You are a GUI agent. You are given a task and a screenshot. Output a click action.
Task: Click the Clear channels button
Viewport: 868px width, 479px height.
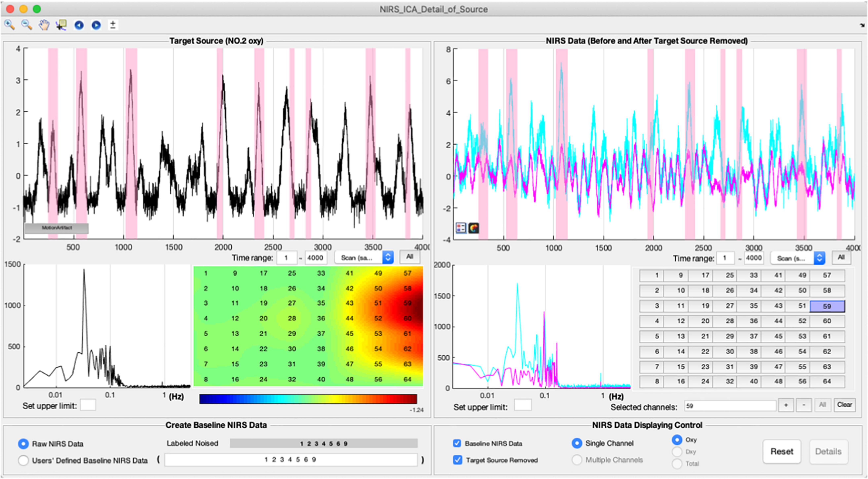click(x=844, y=405)
